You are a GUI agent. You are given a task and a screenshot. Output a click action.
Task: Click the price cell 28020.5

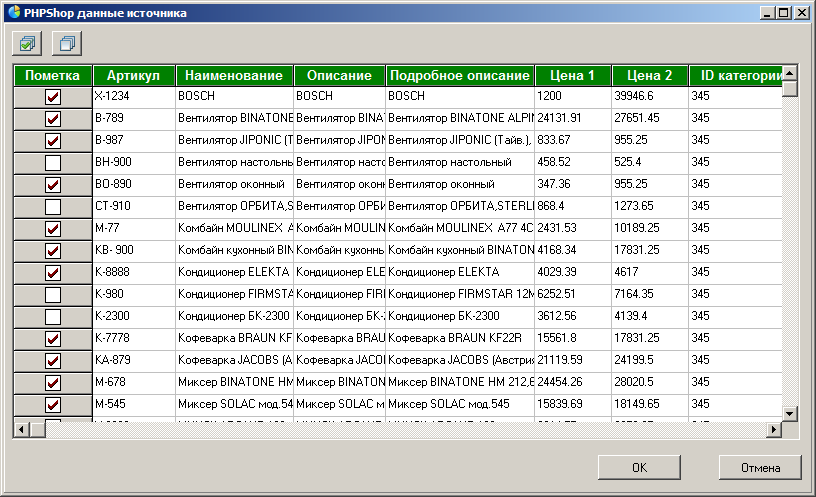(x=649, y=382)
